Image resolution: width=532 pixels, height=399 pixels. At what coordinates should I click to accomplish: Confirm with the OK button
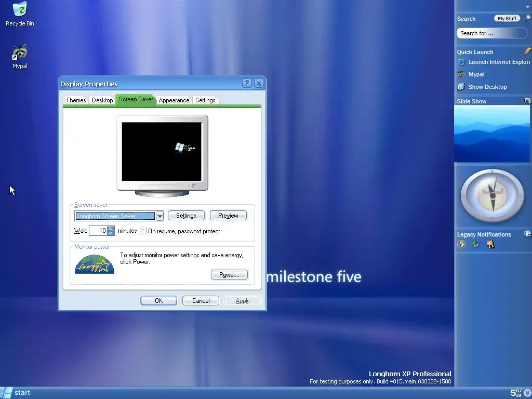(x=158, y=301)
